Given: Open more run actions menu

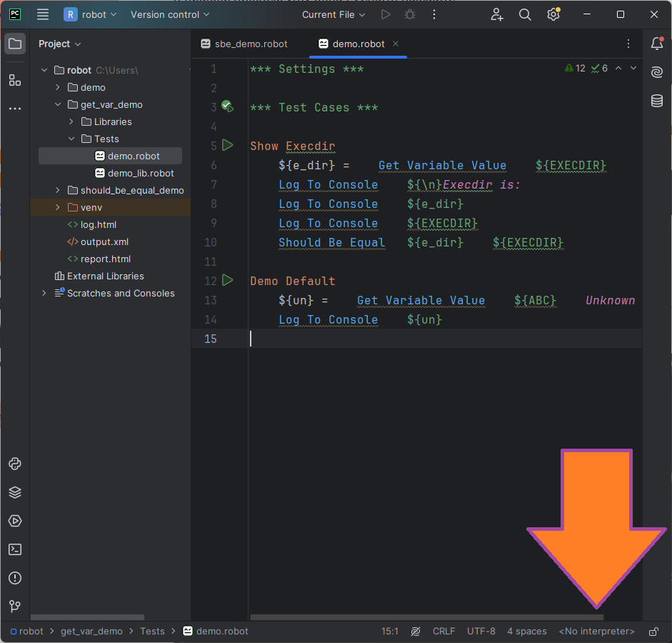Looking at the screenshot, I should coord(434,14).
